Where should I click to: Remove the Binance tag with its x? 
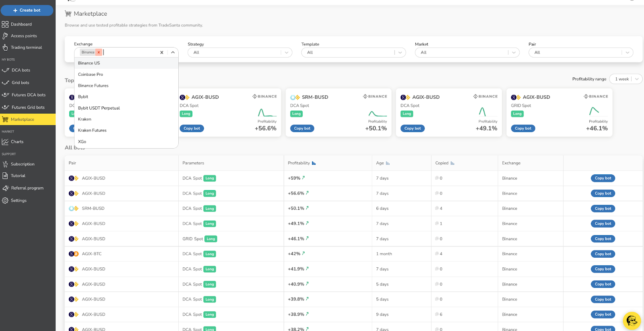(99, 52)
